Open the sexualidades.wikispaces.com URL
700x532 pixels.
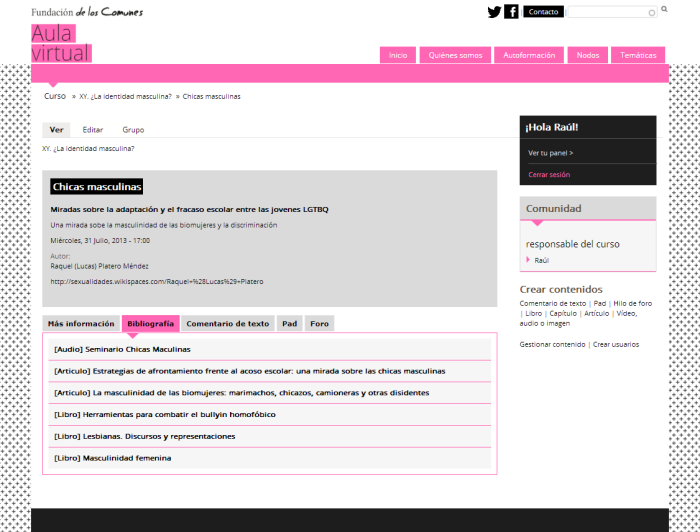point(157,282)
